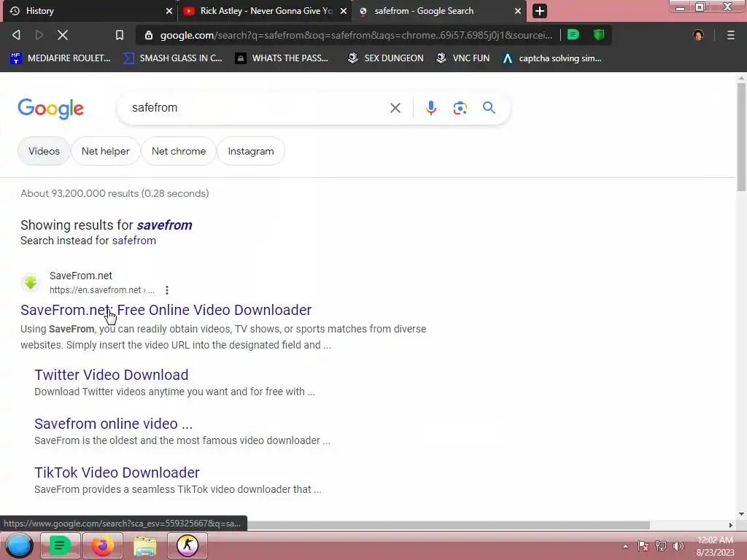Close the Rick Astley tab
Screen dimensions: 747x560
click(x=344, y=11)
